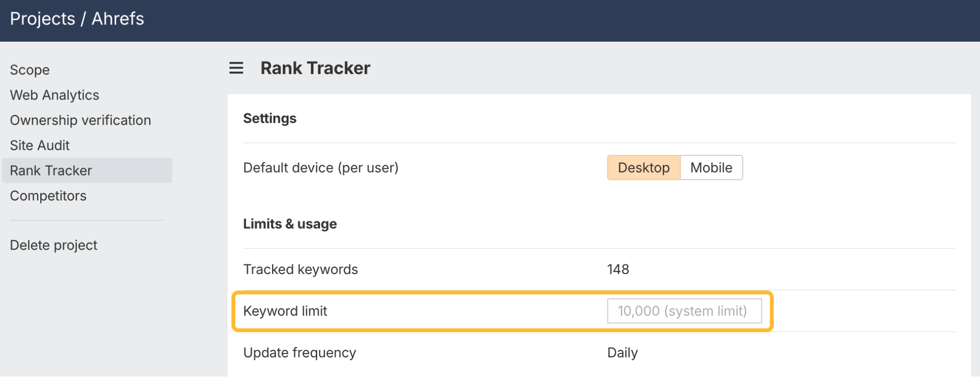The image size is (980, 377).
Task: Switch default device to Mobile
Action: tap(711, 168)
